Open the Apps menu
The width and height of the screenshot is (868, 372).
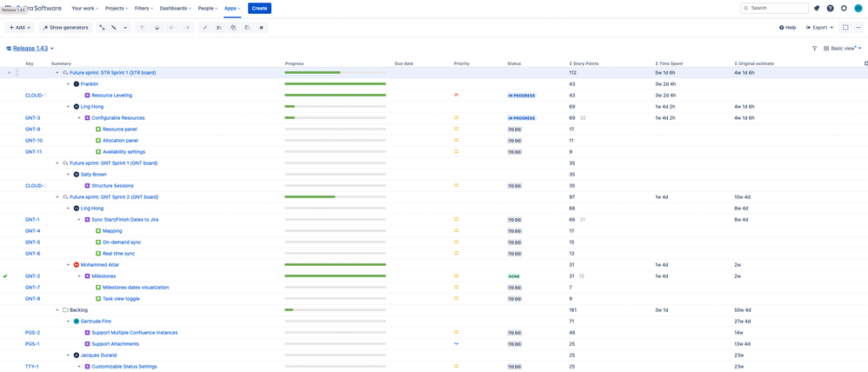point(232,9)
